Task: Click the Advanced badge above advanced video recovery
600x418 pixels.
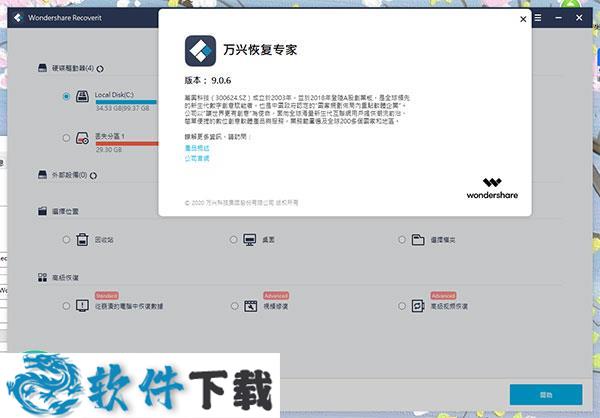Action: 443,296
